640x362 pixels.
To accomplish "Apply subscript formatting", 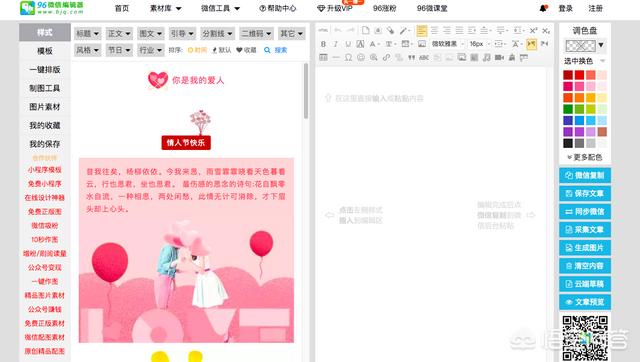I will coord(546,31).
